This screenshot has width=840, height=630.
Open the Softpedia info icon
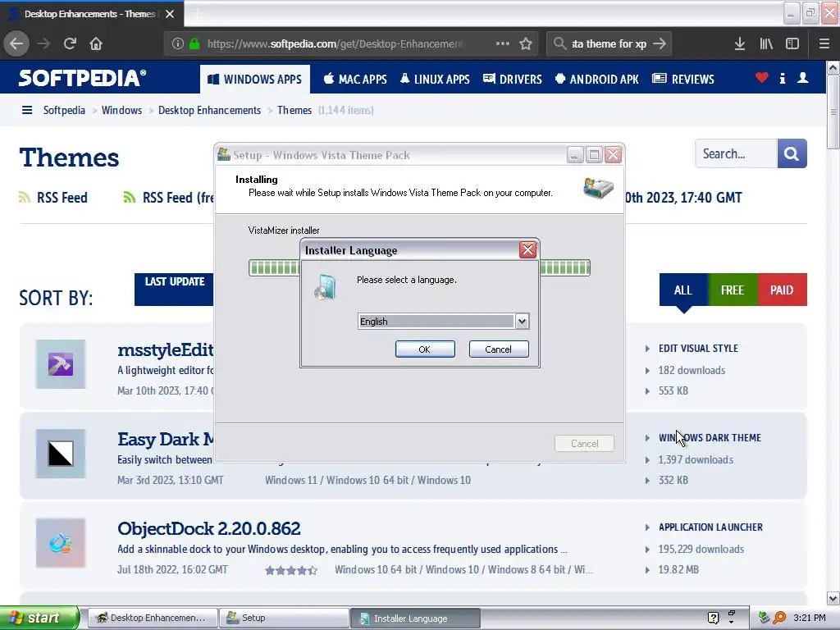[x=783, y=78]
